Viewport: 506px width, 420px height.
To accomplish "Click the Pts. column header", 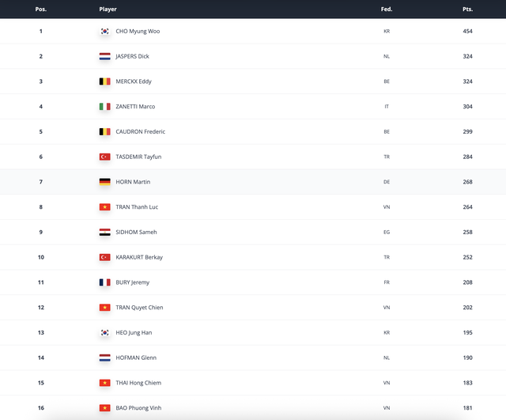I will click(x=467, y=9).
